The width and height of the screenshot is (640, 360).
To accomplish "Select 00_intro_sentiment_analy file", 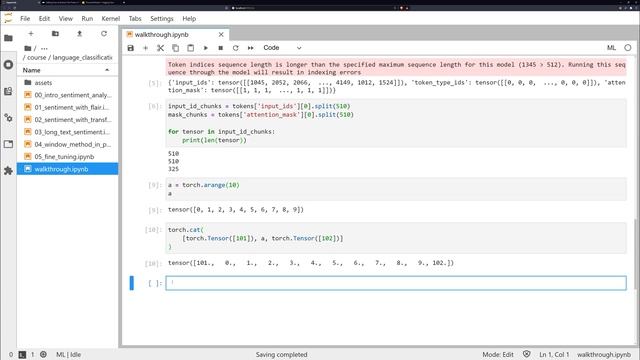I will click(67, 95).
